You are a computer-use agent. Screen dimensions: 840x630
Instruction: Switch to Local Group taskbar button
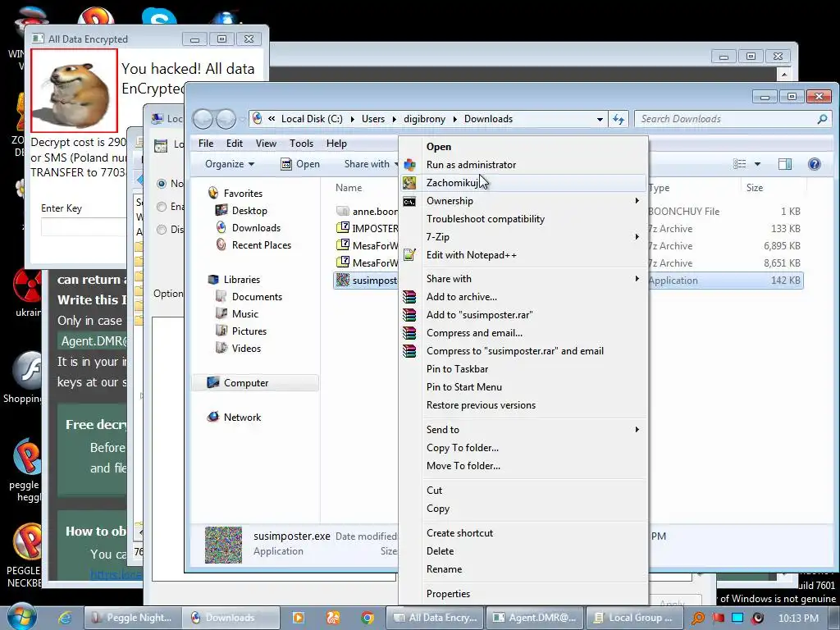[x=633, y=618]
